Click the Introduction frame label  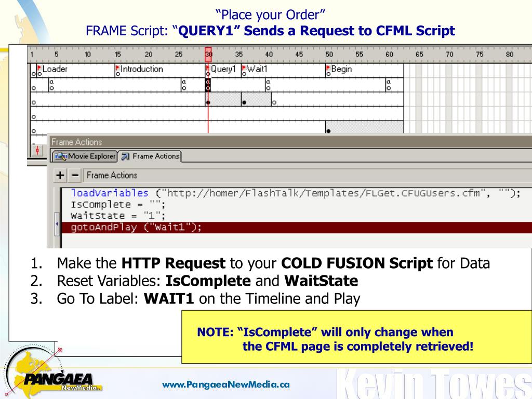(142, 69)
